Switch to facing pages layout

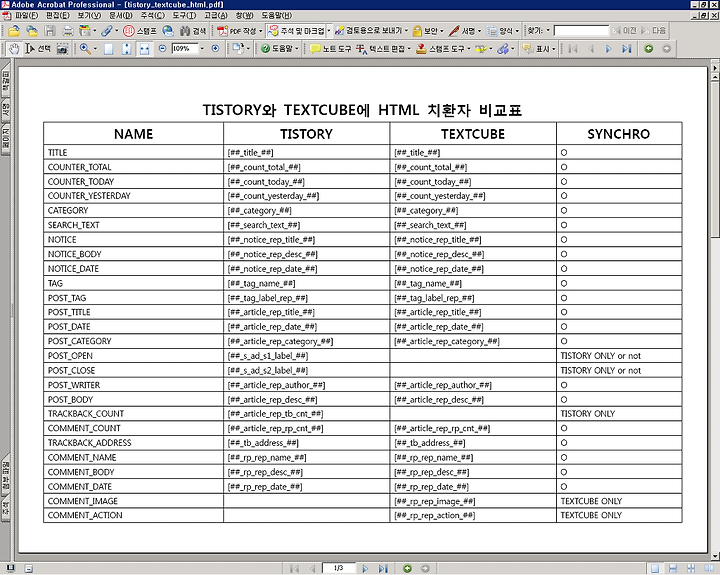pyautogui.click(x=708, y=569)
